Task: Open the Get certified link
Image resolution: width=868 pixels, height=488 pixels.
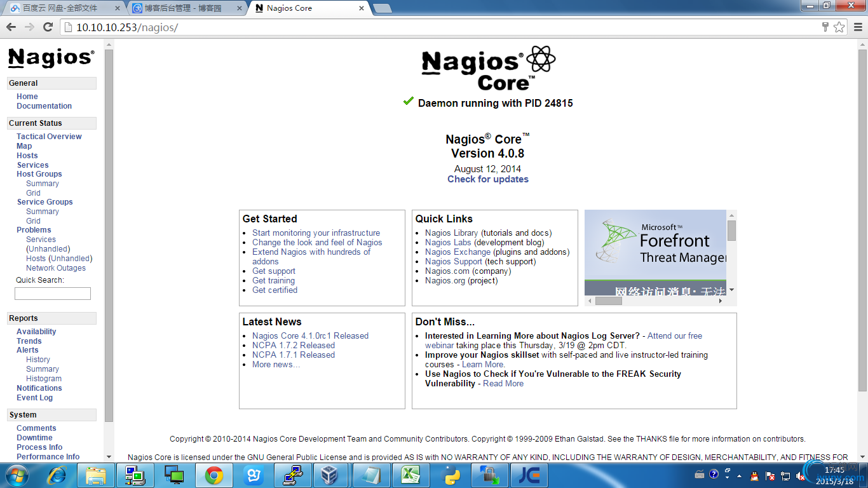Action: tap(275, 290)
